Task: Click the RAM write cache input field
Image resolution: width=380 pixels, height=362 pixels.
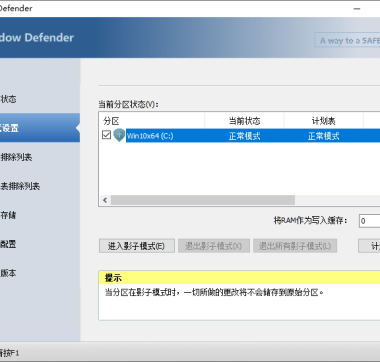Action: point(369,221)
